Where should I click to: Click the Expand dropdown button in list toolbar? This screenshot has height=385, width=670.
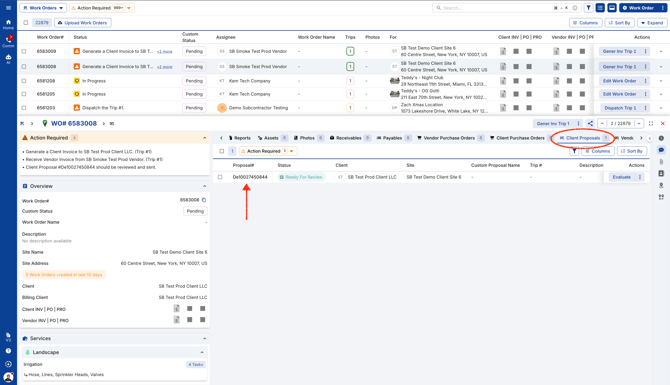click(x=652, y=23)
